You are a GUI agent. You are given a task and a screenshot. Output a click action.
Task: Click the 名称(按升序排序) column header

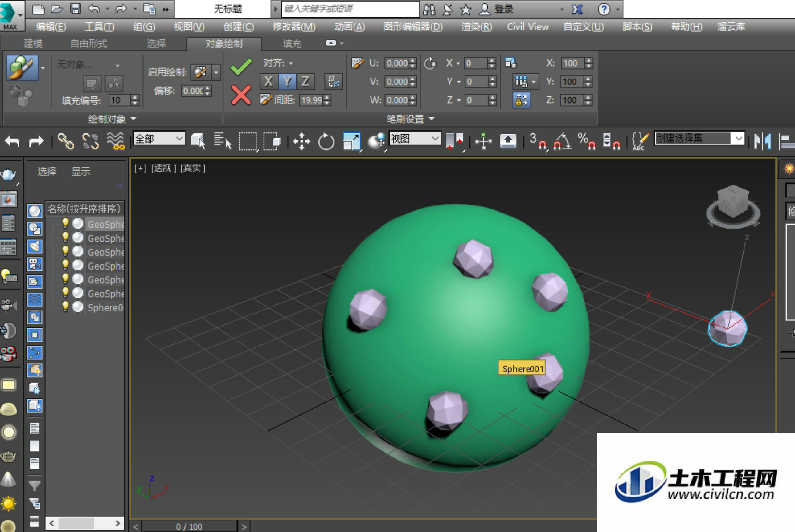[x=85, y=208]
